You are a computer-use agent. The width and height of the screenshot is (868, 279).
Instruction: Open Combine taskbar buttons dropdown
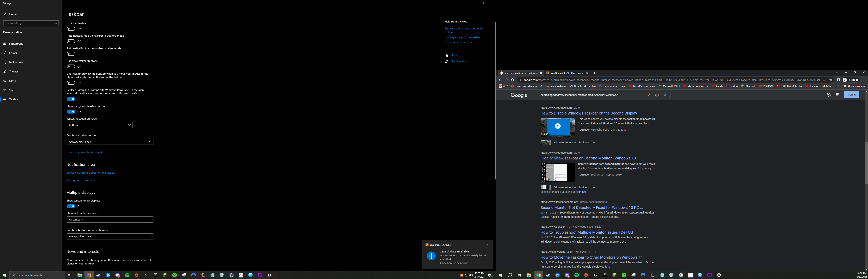[x=110, y=142]
